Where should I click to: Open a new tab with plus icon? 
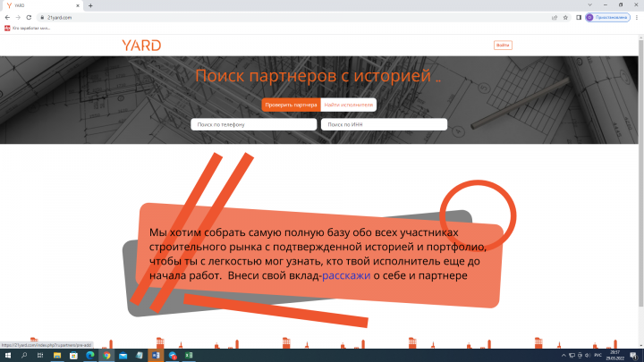(x=90, y=5)
